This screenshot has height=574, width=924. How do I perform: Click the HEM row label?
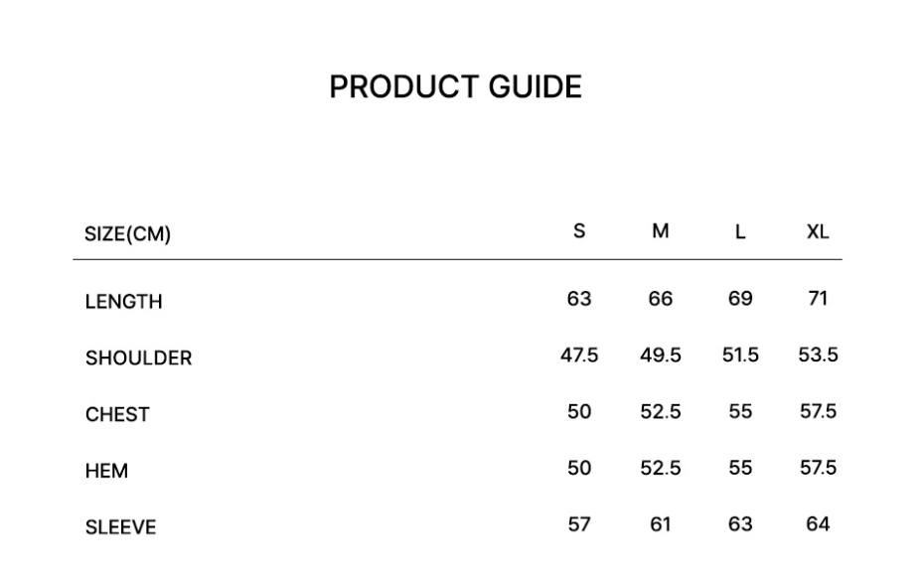106,472
